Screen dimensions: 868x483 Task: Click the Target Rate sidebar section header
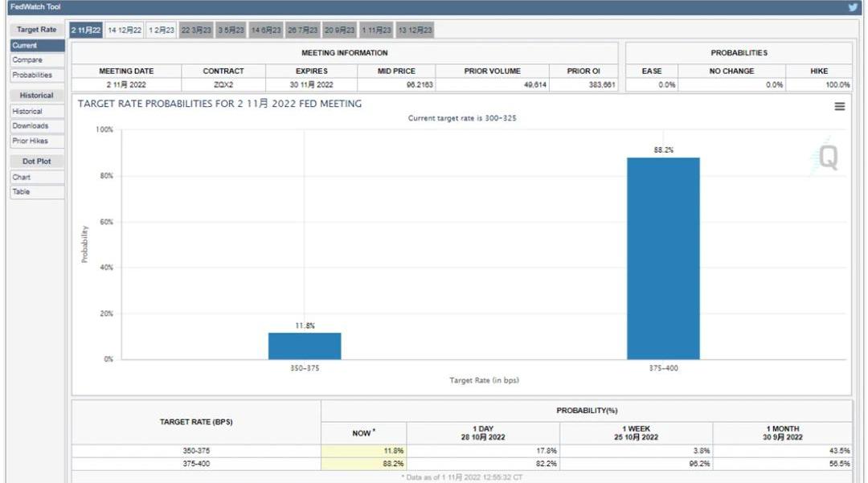pos(36,29)
